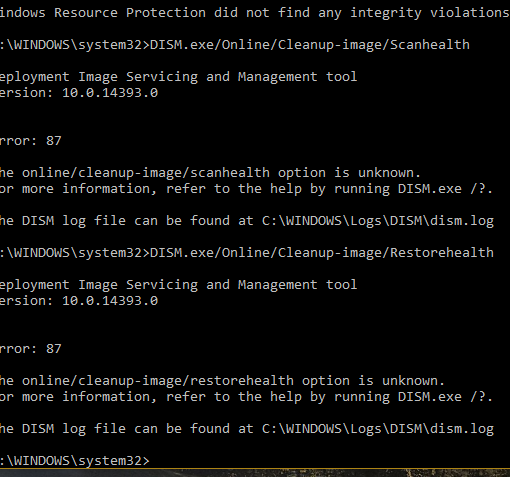This screenshot has height=477, width=510.
Task: Click the word Restorehealth in the second command
Action: (442, 253)
